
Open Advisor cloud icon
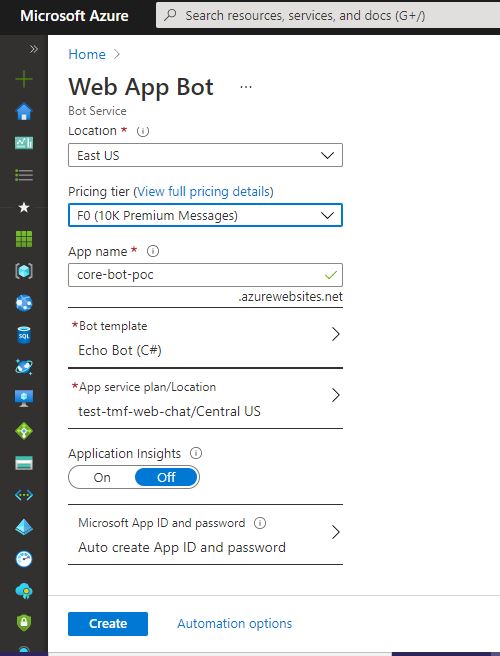point(24,591)
